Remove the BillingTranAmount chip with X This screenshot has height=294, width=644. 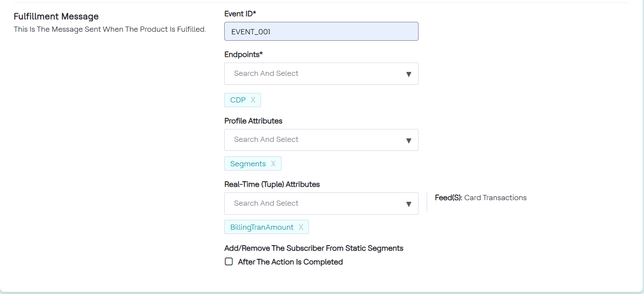coord(301,227)
